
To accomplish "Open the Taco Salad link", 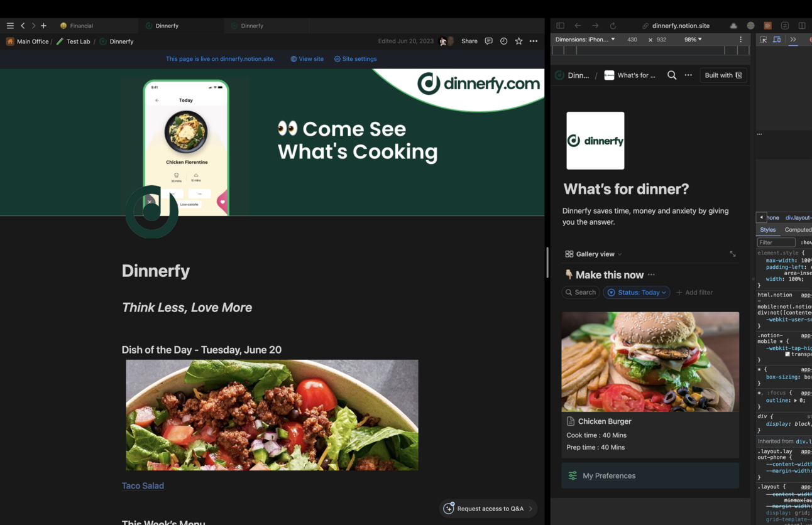I will click(x=143, y=485).
